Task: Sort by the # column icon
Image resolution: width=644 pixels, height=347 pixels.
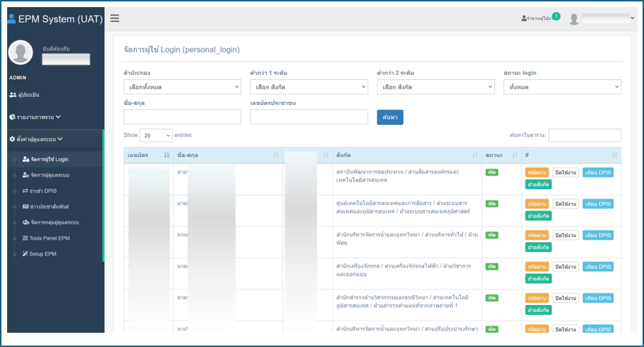Action: click(x=615, y=155)
